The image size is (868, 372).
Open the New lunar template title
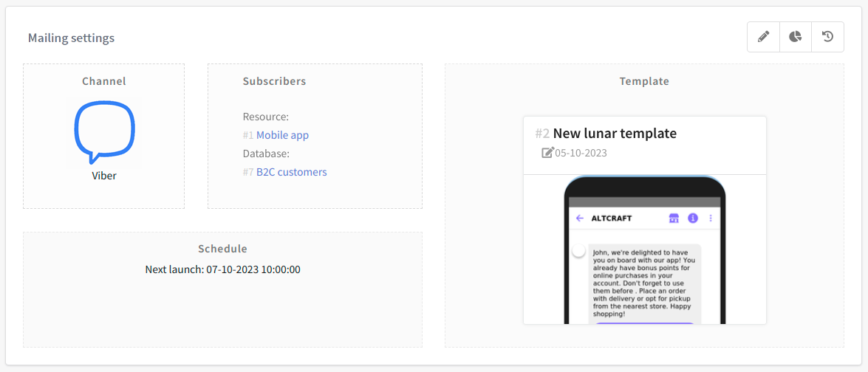(x=615, y=134)
